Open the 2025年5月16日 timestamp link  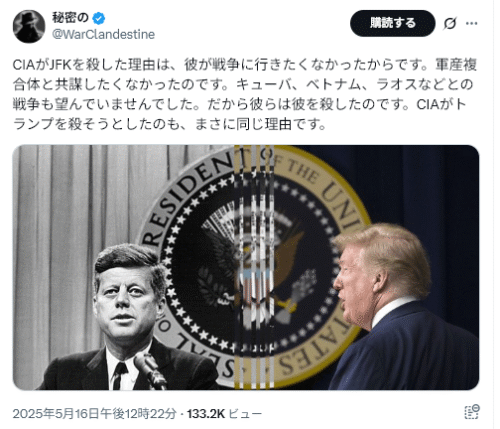tap(94, 414)
